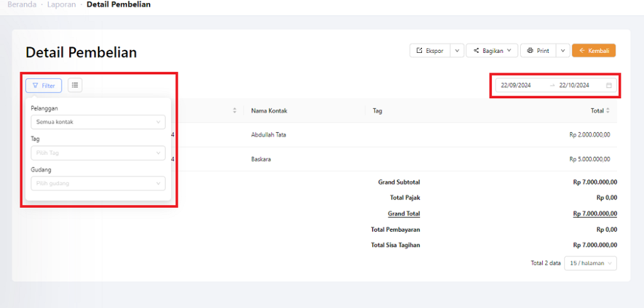Click the underlined Grand Total label
This screenshot has width=644, height=308.
[x=404, y=214]
